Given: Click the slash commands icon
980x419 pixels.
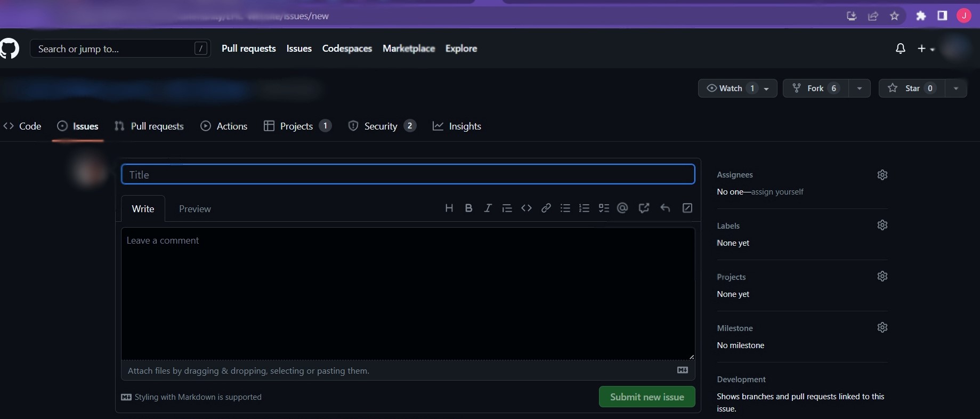Looking at the screenshot, I should (x=687, y=208).
